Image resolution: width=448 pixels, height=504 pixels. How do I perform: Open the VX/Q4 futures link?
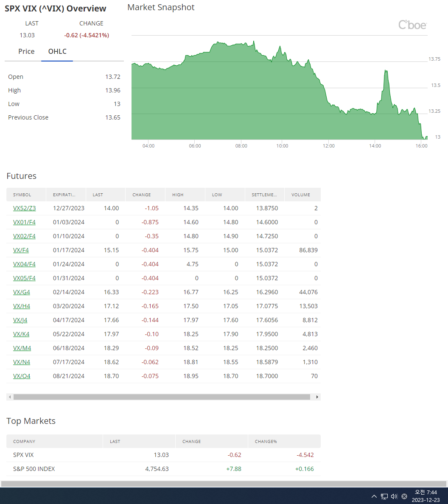pyautogui.click(x=22, y=376)
